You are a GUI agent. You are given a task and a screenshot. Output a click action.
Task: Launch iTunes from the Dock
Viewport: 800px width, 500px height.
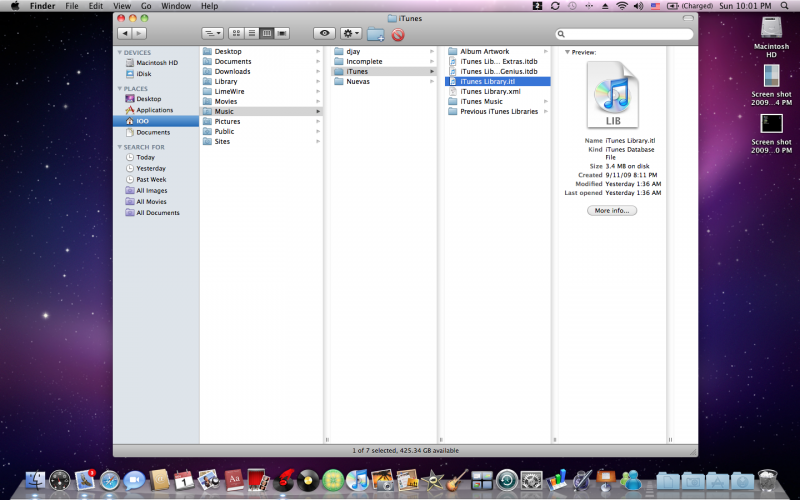[358, 481]
